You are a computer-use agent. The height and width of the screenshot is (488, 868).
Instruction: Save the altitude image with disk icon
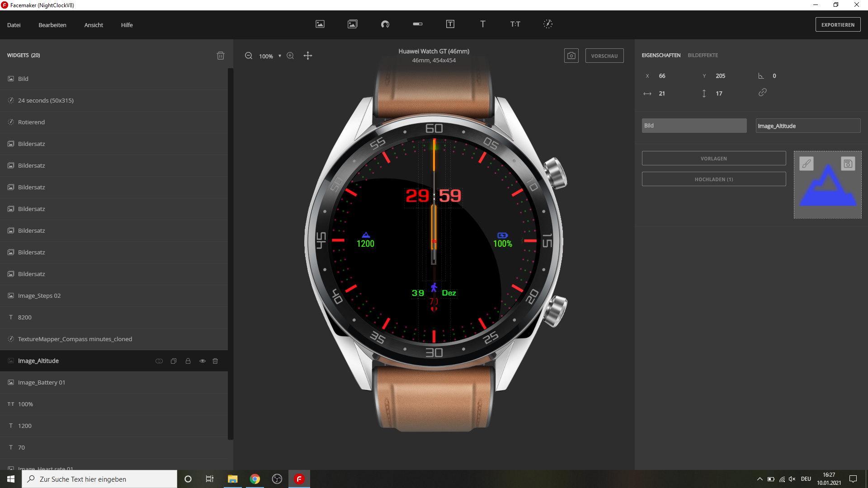(848, 164)
